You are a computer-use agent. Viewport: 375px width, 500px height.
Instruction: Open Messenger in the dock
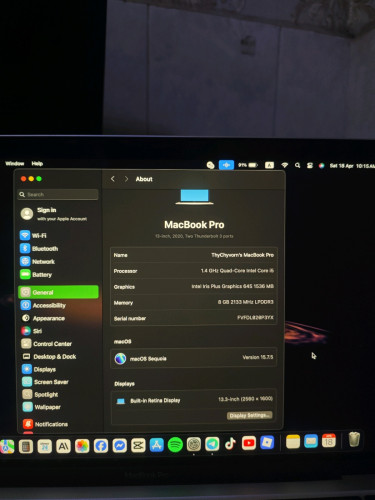point(119,446)
